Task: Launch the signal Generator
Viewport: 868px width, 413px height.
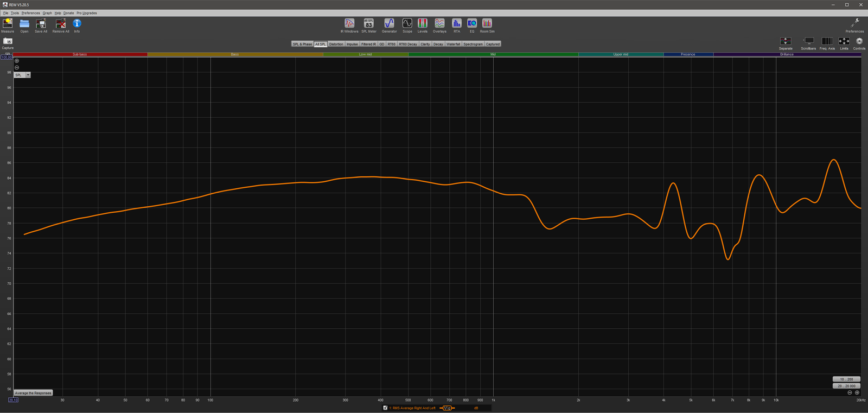Action: click(x=389, y=25)
